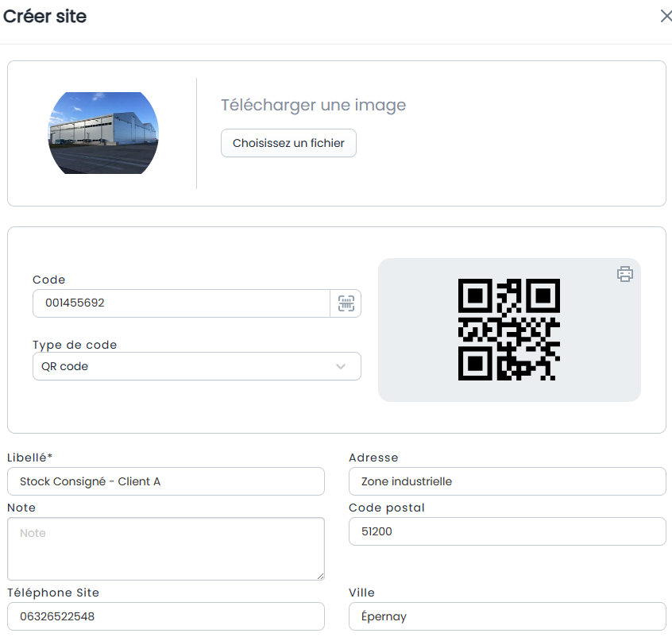Click the Code postal label
The image size is (672, 637).
[x=387, y=508]
